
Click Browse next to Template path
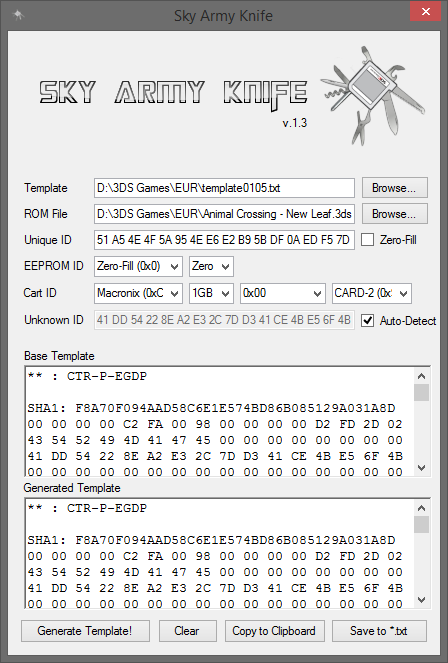coord(394,188)
